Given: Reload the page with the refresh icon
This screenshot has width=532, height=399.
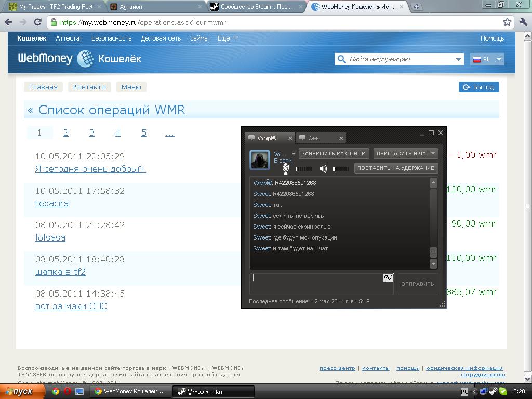Looking at the screenshot, I should pos(37,22).
